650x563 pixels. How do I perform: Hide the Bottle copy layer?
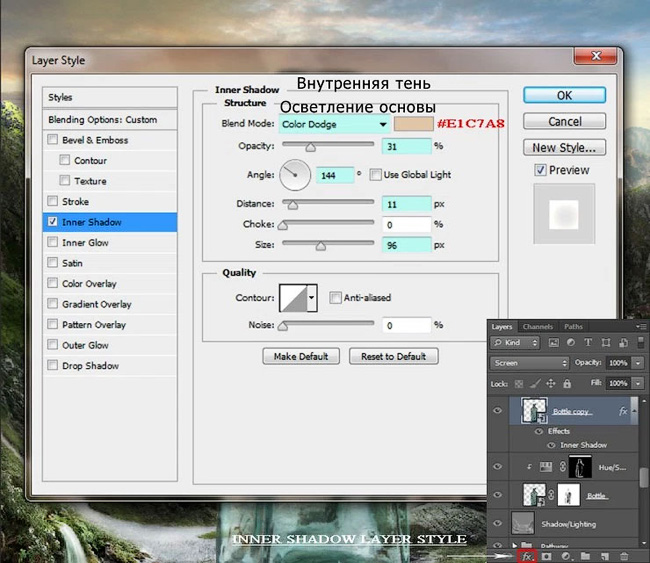(x=497, y=410)
